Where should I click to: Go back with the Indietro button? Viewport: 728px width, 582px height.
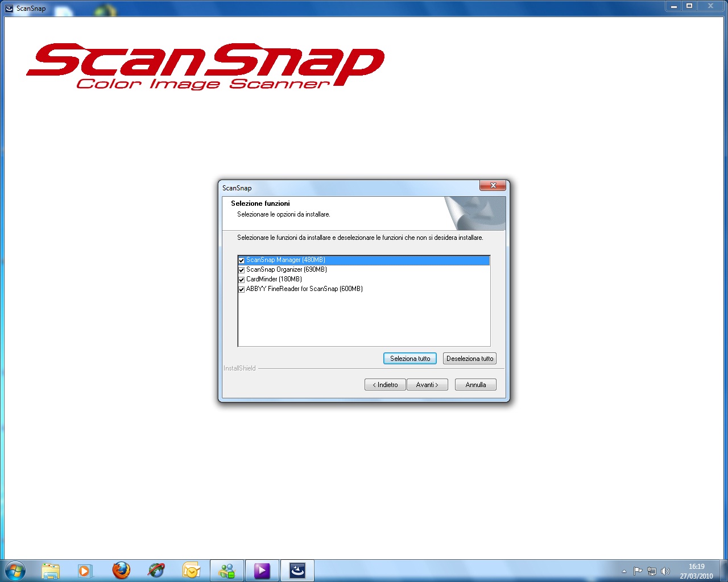coord(385,385)
